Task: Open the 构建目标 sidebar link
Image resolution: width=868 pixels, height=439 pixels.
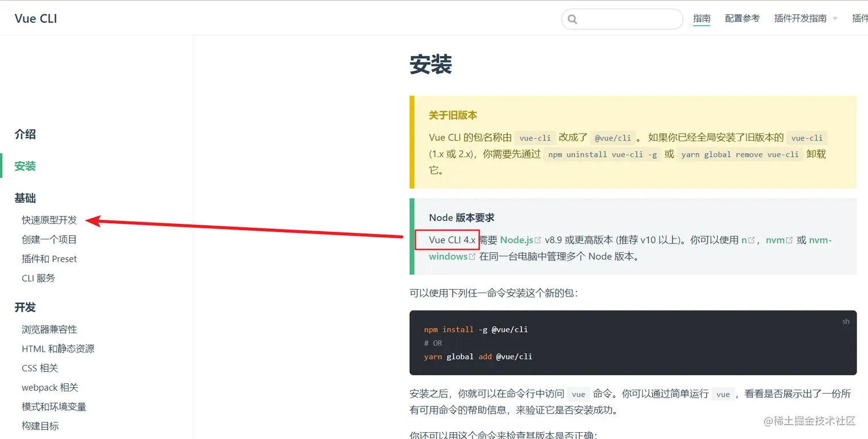Action: tap(40, 425)
